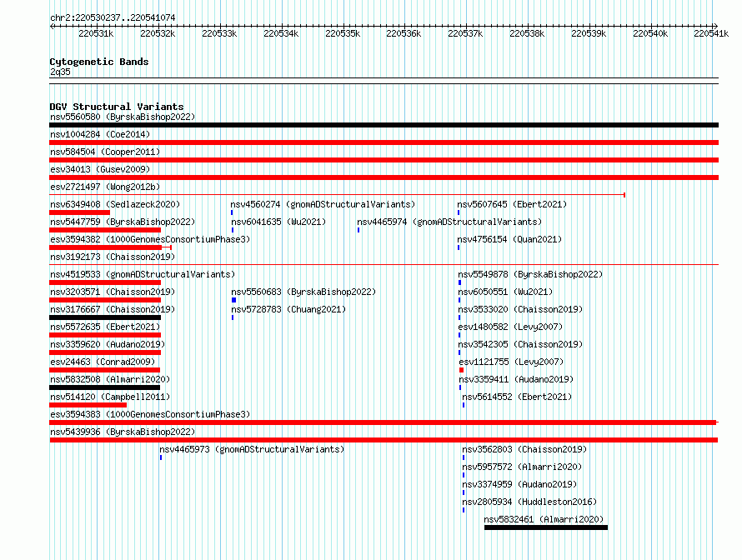Click the red bar under nsv5439936
Screen dimensions: 742x560
pyautogui.click(x=384, y=440)
